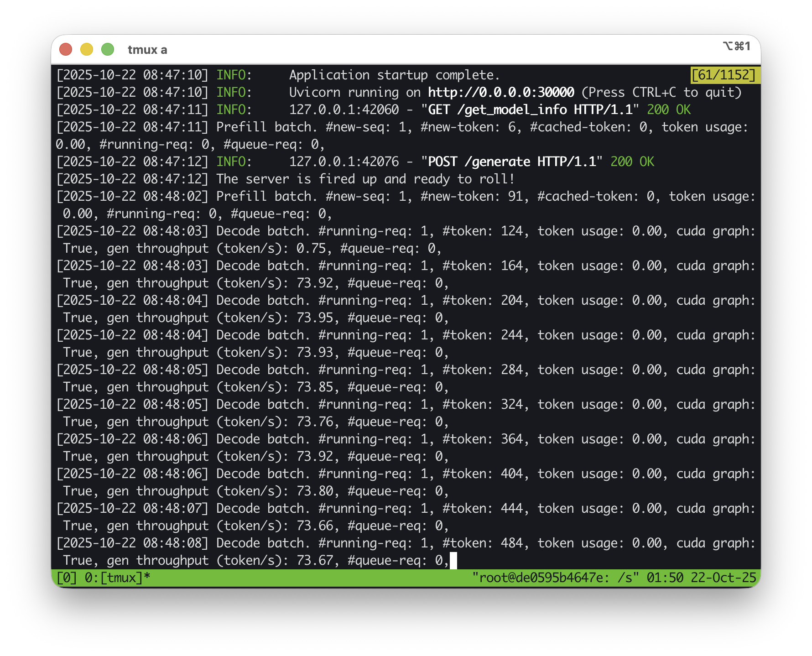Click the [0] session name in status bar
The image size is (812, 656).
point(67,578)
